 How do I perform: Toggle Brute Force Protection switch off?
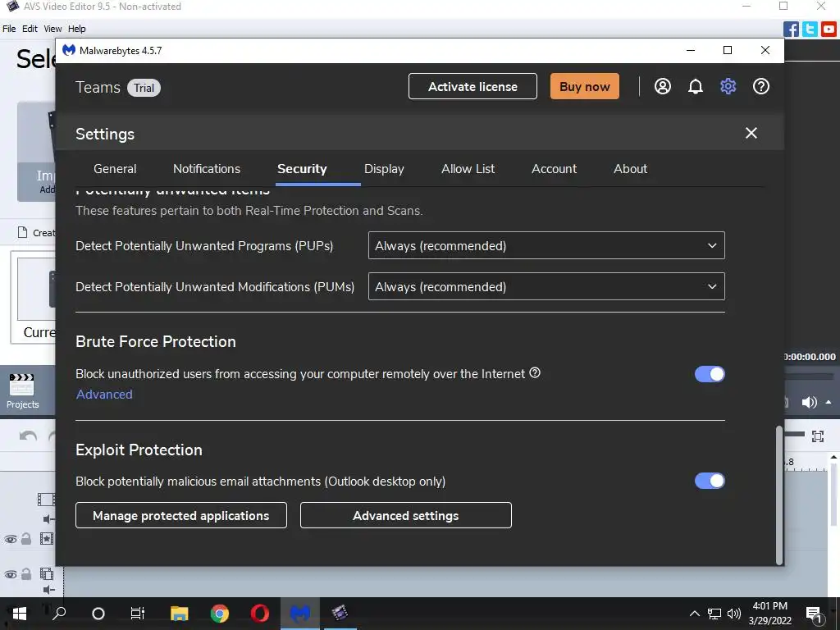tap(710, 374)
